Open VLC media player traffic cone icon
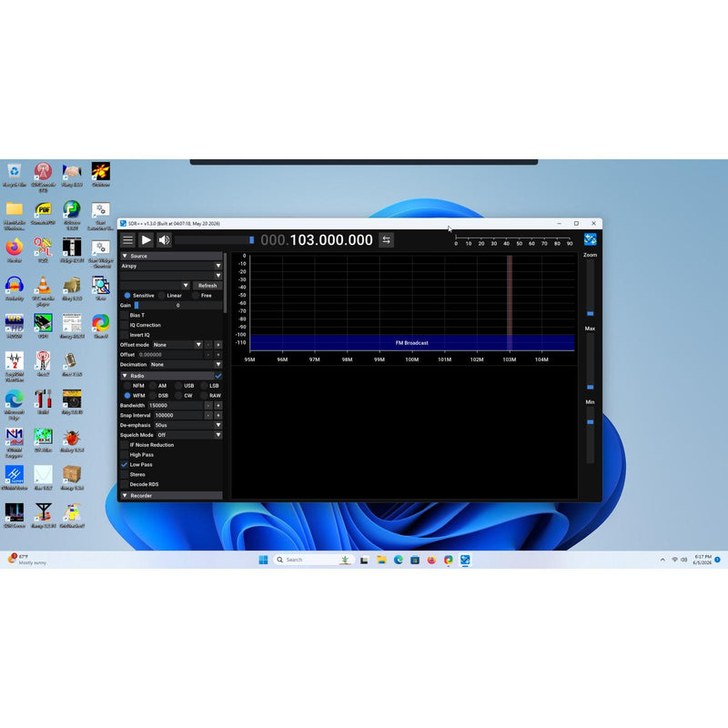 [x=43, y=285]
